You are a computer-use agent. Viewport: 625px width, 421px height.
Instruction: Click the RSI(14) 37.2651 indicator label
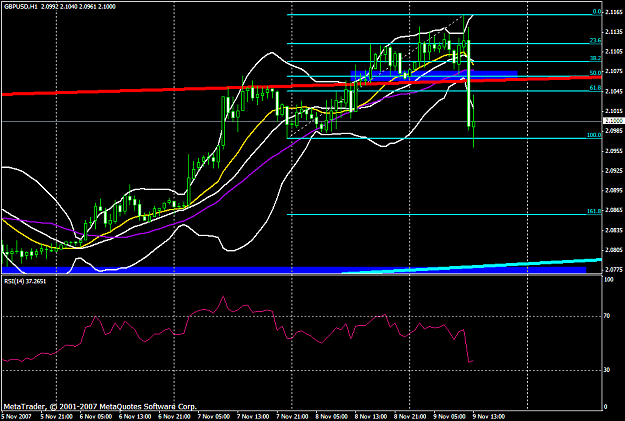[x=25, y=281]
